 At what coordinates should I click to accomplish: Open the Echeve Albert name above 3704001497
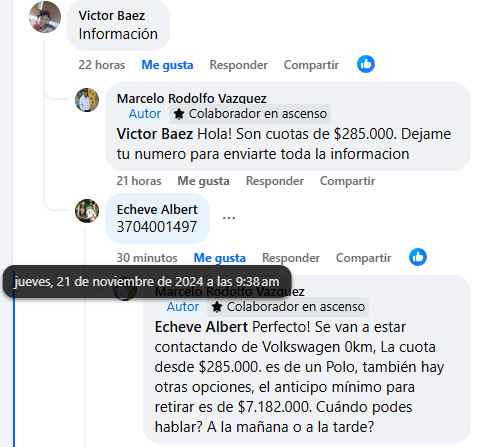point(157,210)
